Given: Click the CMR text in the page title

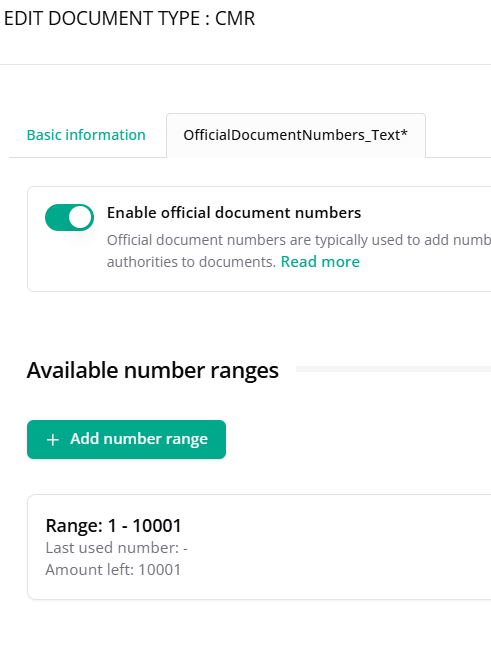Looking at the screenshot, I should coord(235,19).
